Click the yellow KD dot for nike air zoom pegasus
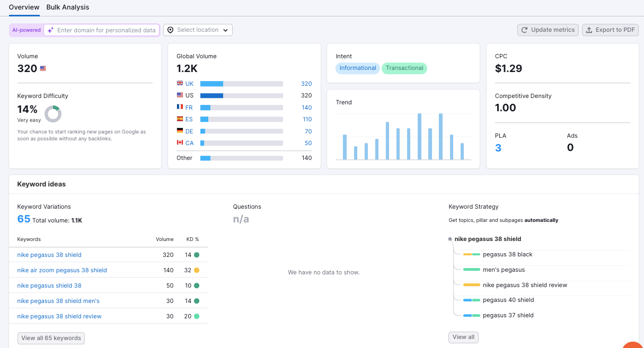The height and width of the screenshot is (348, 644). [197, 270]
